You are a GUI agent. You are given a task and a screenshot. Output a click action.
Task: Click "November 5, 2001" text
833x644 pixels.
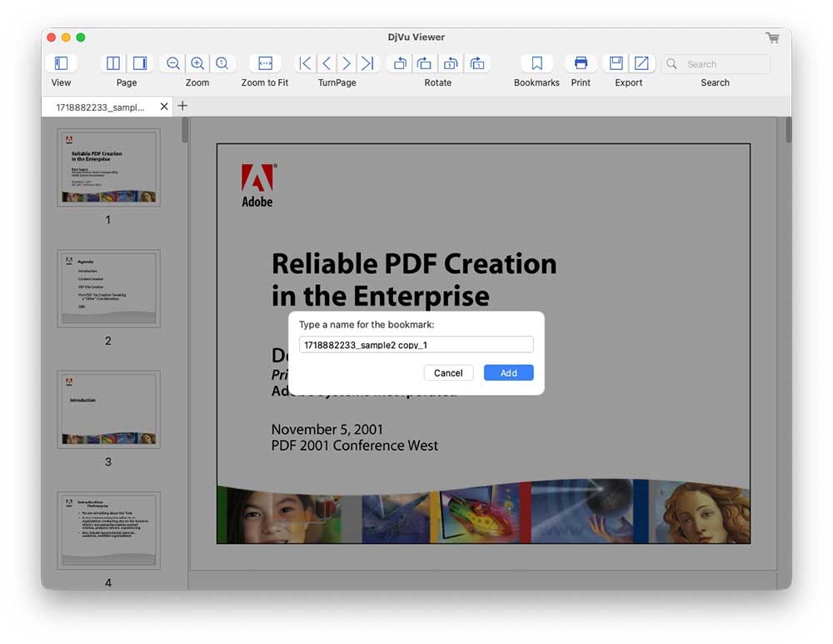pyautogui.click(x=327, y=429)
